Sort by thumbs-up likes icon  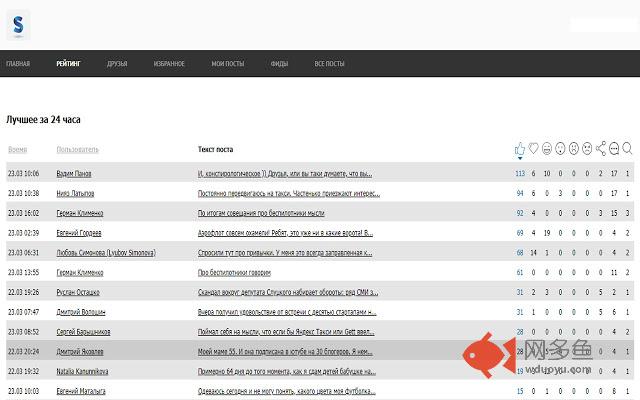(520, 149)
